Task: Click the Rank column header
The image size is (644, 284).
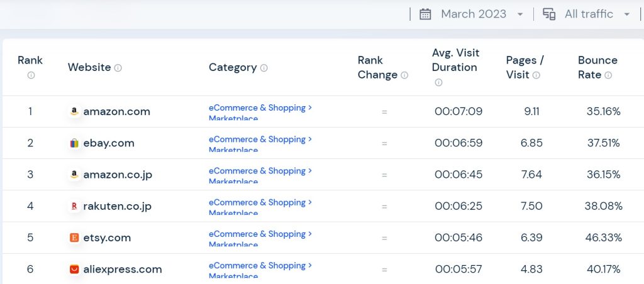Action: 30,60
